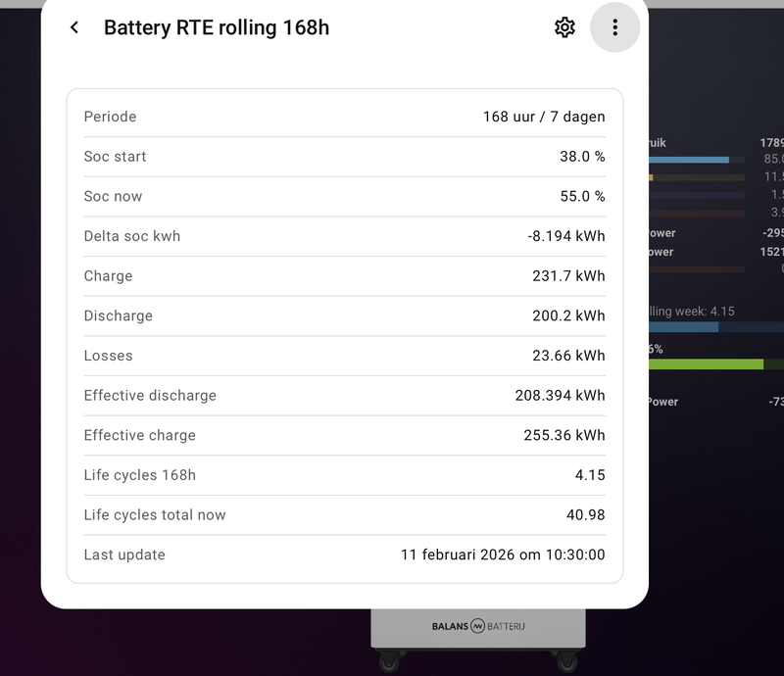The width and height of the screenshot is (784, 676).
Task: Go back using the arrow icon
Action: click(x=74, y=27)
